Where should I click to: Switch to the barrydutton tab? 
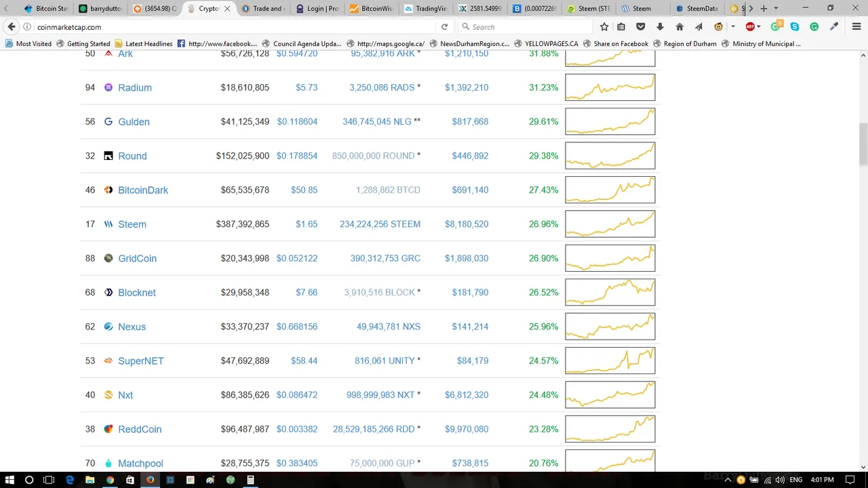[101, 9]
